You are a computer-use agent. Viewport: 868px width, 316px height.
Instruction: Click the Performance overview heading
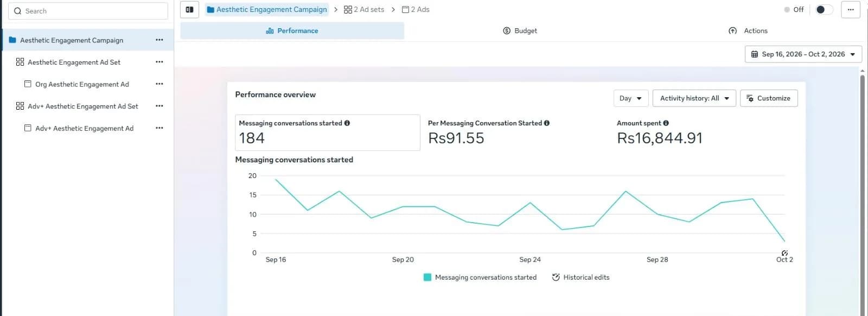tap(275, 94)
